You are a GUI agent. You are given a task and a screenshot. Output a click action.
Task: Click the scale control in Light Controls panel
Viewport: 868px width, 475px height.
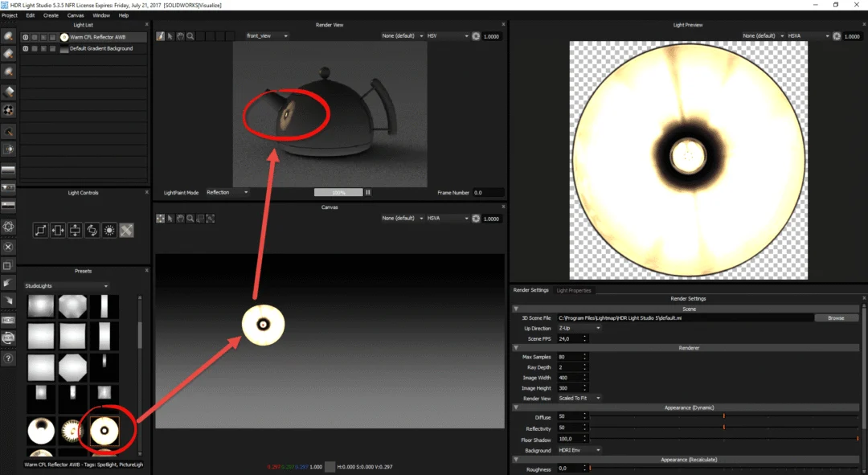42,230
